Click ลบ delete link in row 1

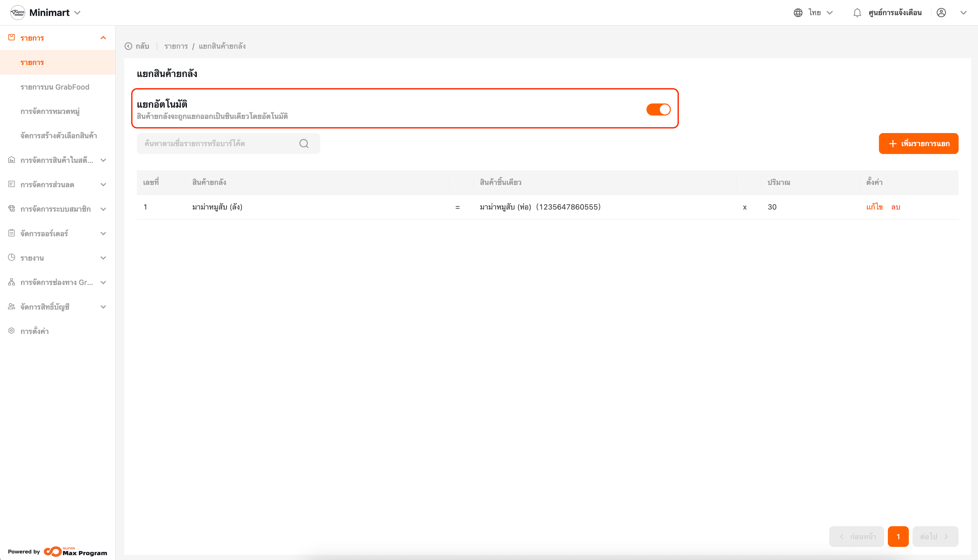[895, 207]
